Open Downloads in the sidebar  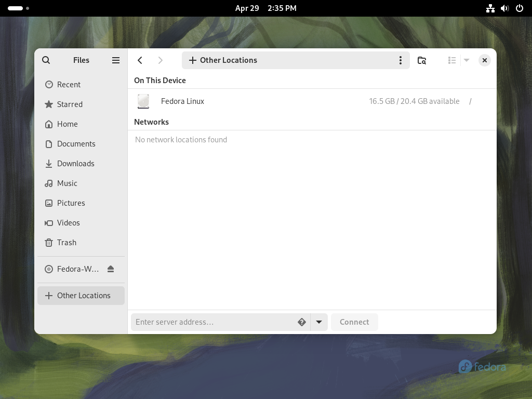(x=81, y=163)
